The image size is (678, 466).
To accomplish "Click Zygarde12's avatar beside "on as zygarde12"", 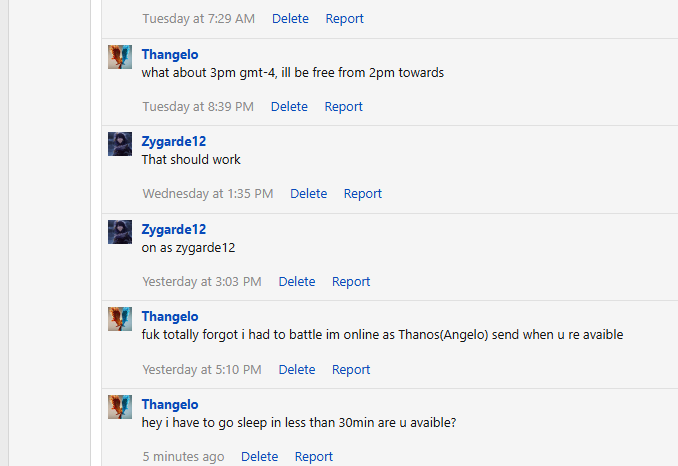I will pyautogui.click(x=120, y=232).
